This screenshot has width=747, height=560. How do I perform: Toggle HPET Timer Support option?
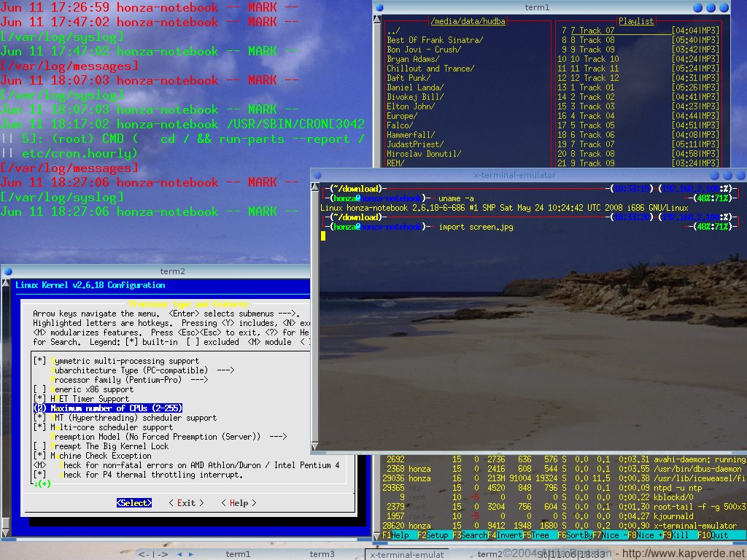point(81,399)
